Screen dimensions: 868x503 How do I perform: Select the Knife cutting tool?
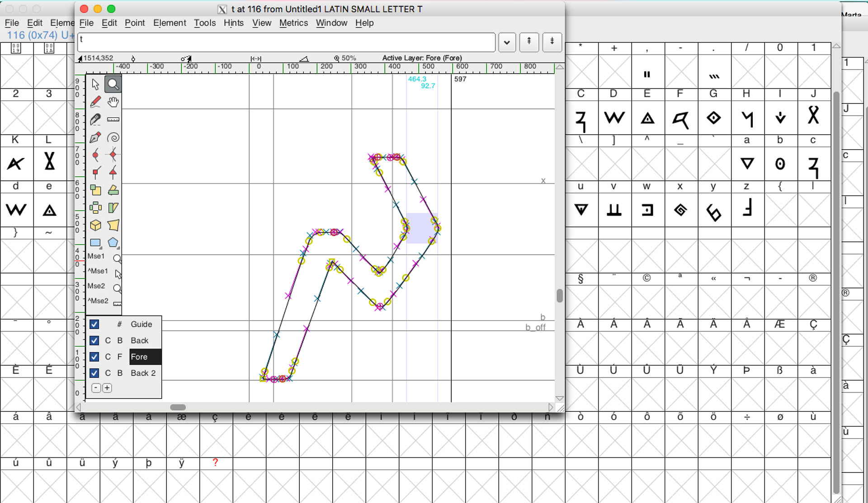pos(95,120)
